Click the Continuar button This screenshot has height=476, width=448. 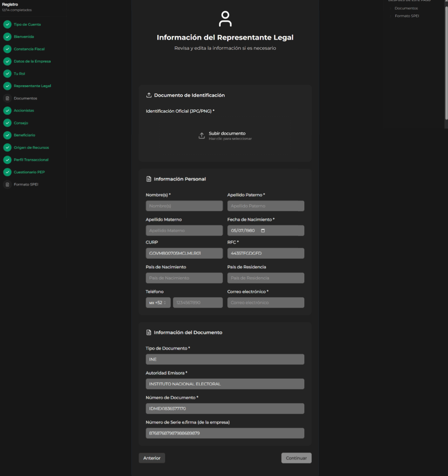(x=296, y=458)
